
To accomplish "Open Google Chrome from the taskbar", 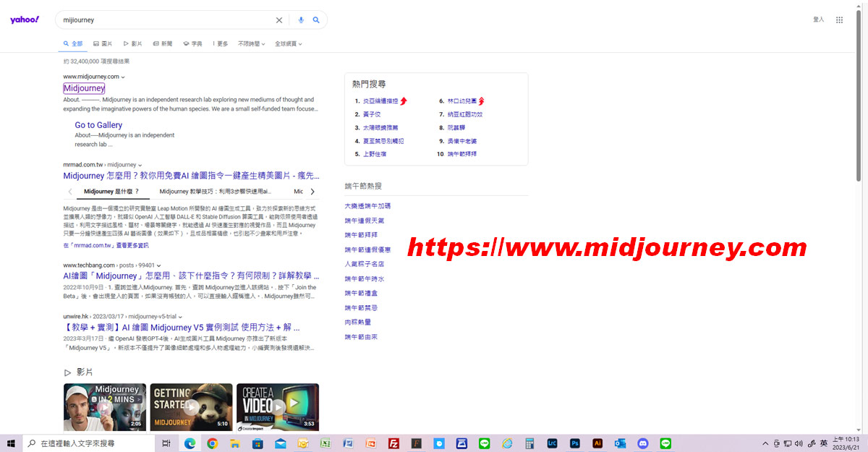I will [x=212, y=443].
